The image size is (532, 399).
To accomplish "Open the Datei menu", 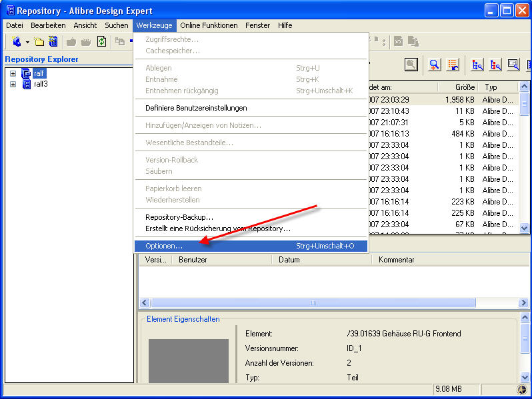I will pos(15,25).
